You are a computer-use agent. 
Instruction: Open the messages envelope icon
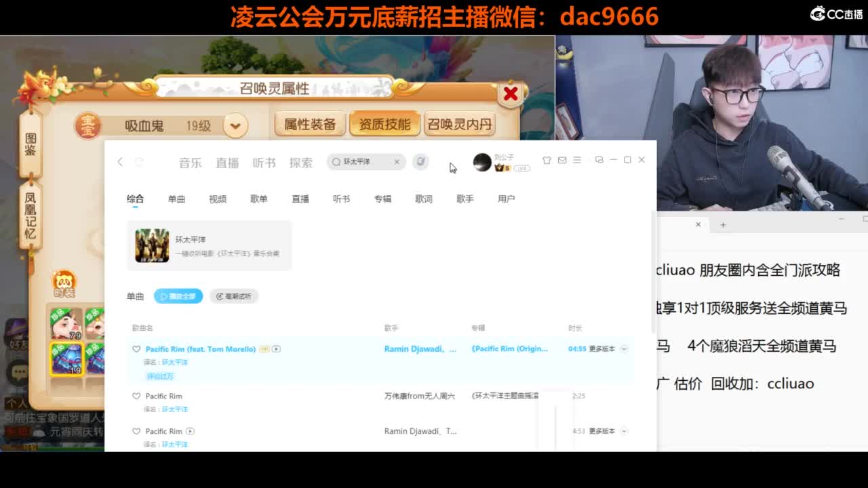[x=562, y=160]
